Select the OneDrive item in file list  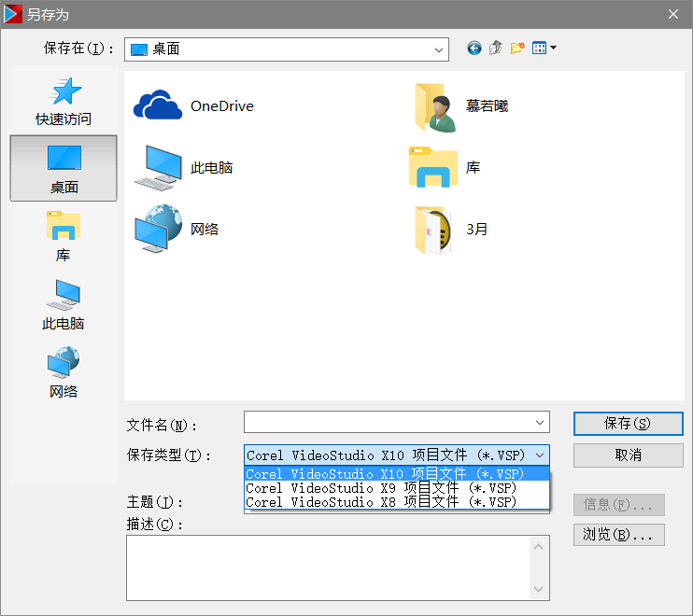pyautogui.click(x=193, y=106)
